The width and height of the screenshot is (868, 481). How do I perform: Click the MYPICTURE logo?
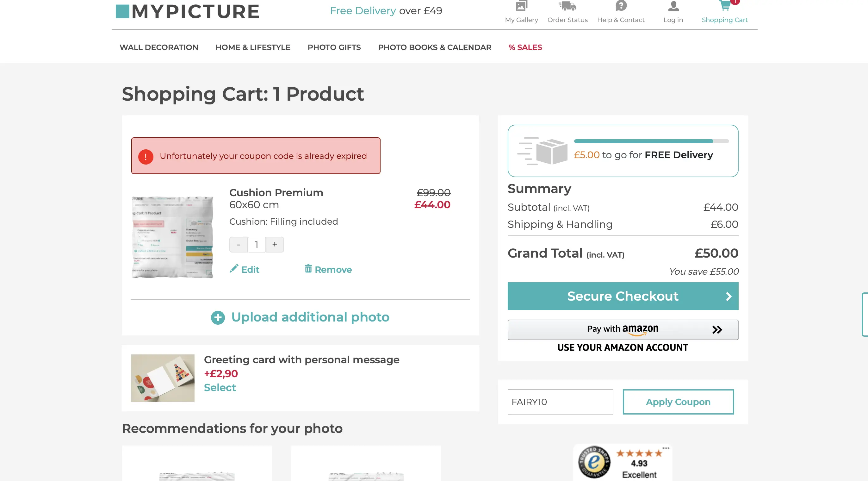187,11
